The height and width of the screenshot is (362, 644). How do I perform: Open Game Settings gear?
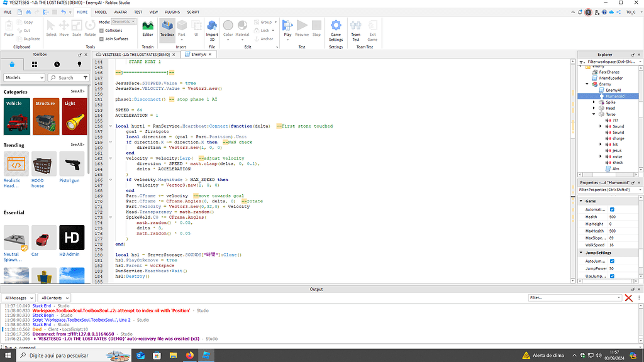click(336, 30)
